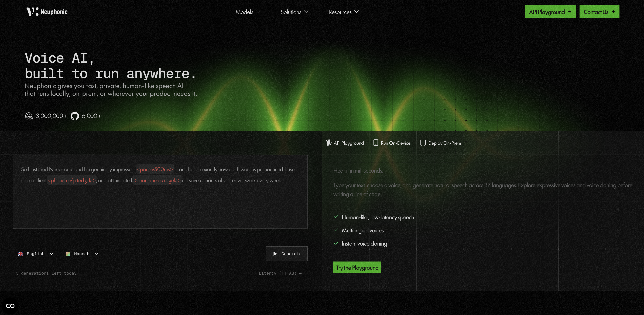Click 'Hear it in milliseconds.' heading
The height and width of the screenshot is (315, 644).
358,171
